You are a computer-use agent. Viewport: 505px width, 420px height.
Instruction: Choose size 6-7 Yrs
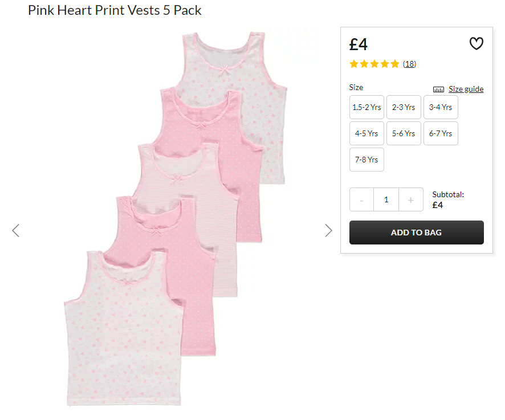[441, 133]
